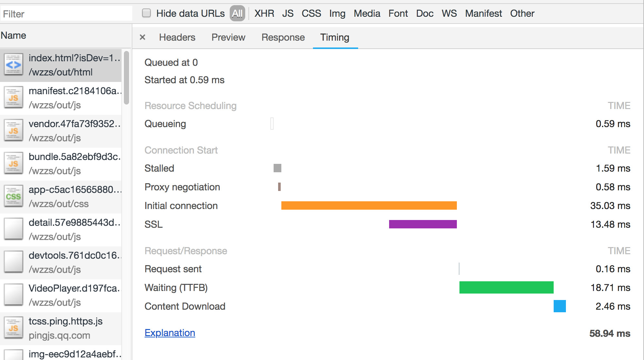Open the timing Explanation link
The image size is (644, 360).
coord(170,333)
